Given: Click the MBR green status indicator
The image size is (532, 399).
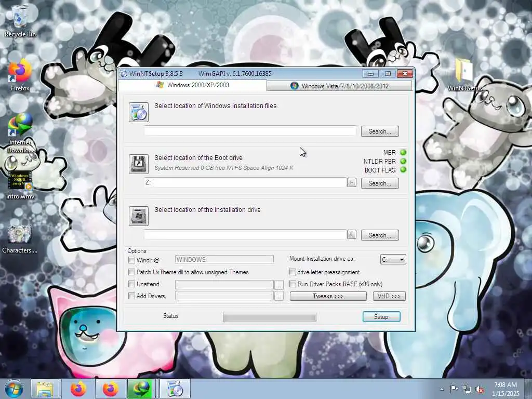Looking at the screenshot, I should click(403, 152).
